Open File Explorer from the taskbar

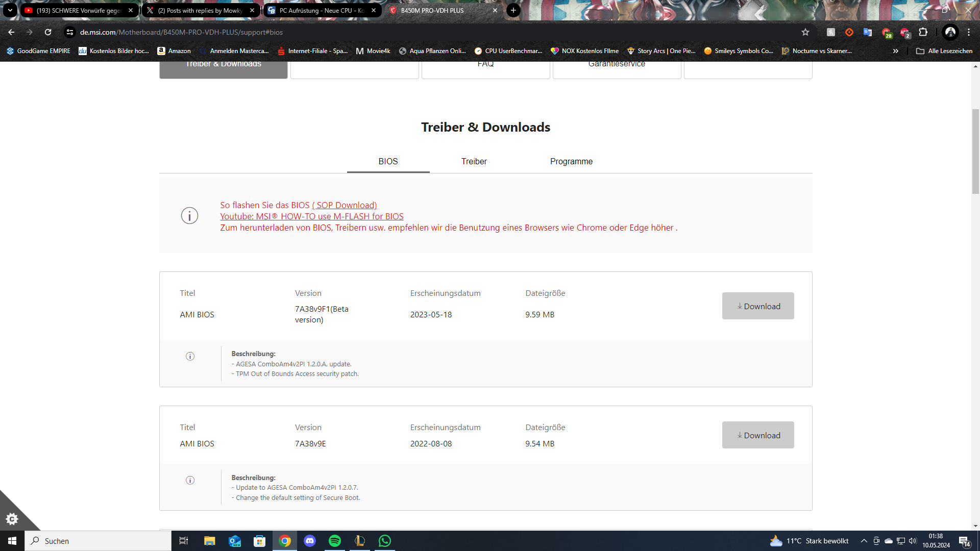click(x=209, y=541)
